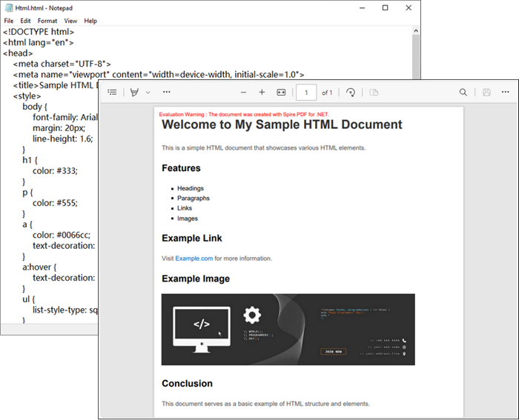The image size is (519, 420).
Task: Click the "line-height: 1.6;" line in Notepad
Action: point(62,139)
